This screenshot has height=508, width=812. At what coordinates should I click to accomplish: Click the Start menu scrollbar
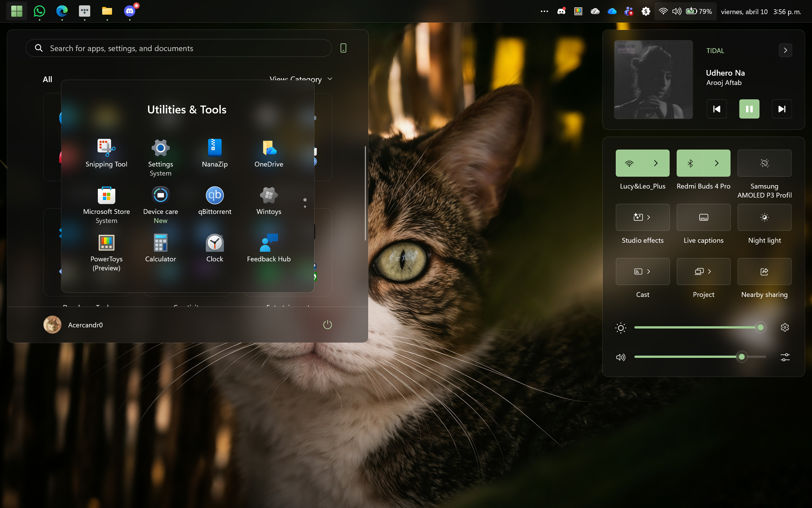(365, 193)
